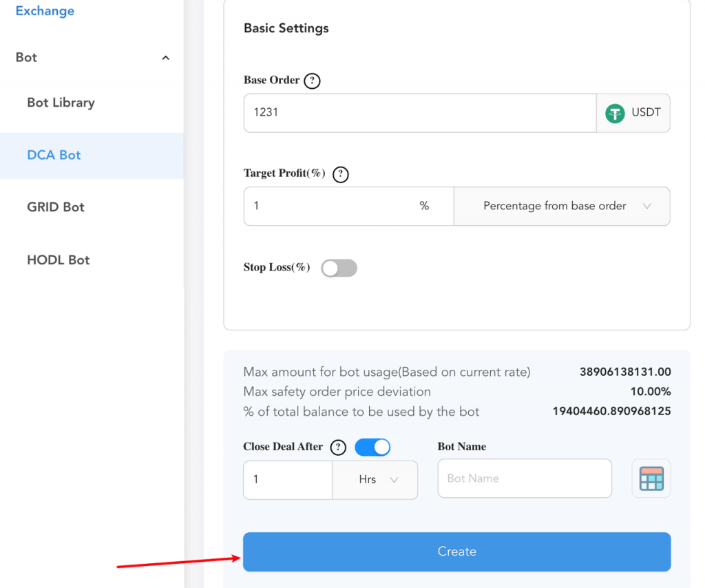Click the Close Deal After number field
The image size is (705, 588).
tap(288, 479)
